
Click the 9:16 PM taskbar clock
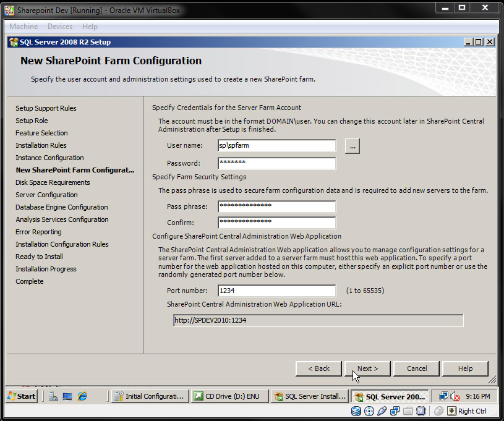pyautogui.click(x=477, y=396)
